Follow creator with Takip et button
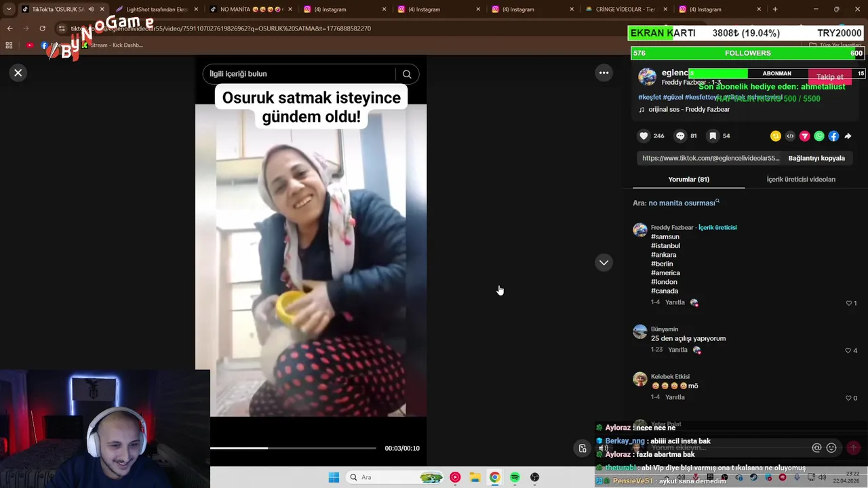The image size is (868, 488). 830,77
